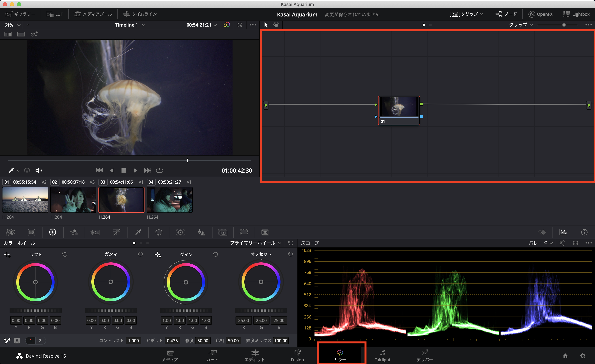Screen dimensions: 595x364
Task: Open the LUT browser button
Action: (x=55, y=14)
